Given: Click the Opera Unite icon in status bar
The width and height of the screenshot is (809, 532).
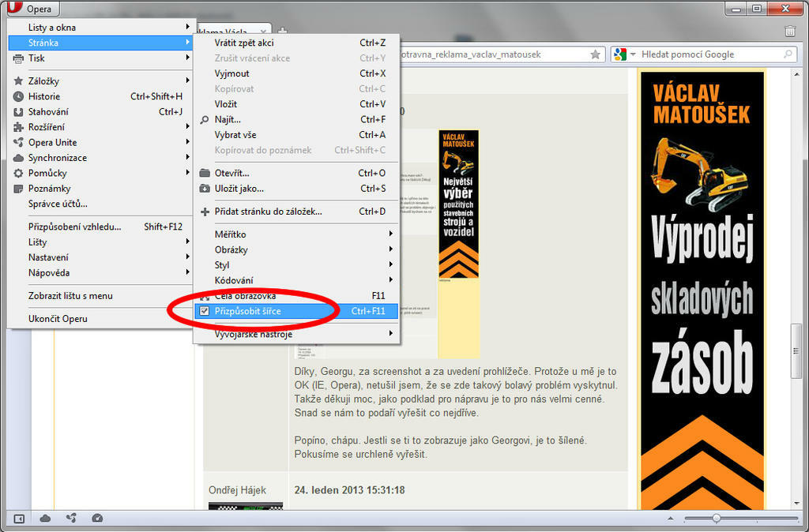Looking at the screenshot, I should tap(71, 519).
